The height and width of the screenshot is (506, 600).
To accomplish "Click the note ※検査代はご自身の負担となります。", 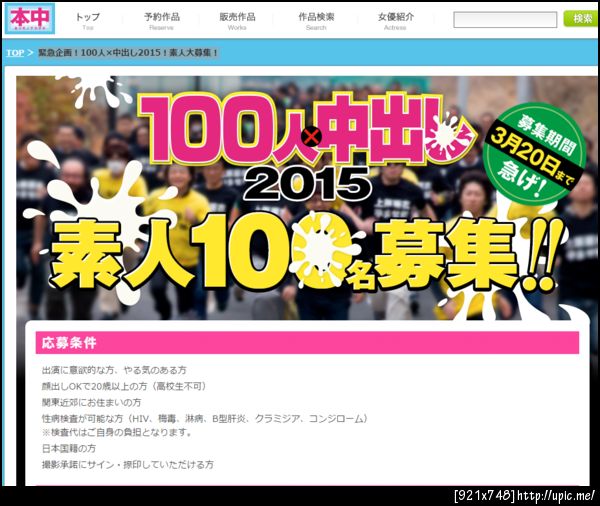I will tap(117, 432).
